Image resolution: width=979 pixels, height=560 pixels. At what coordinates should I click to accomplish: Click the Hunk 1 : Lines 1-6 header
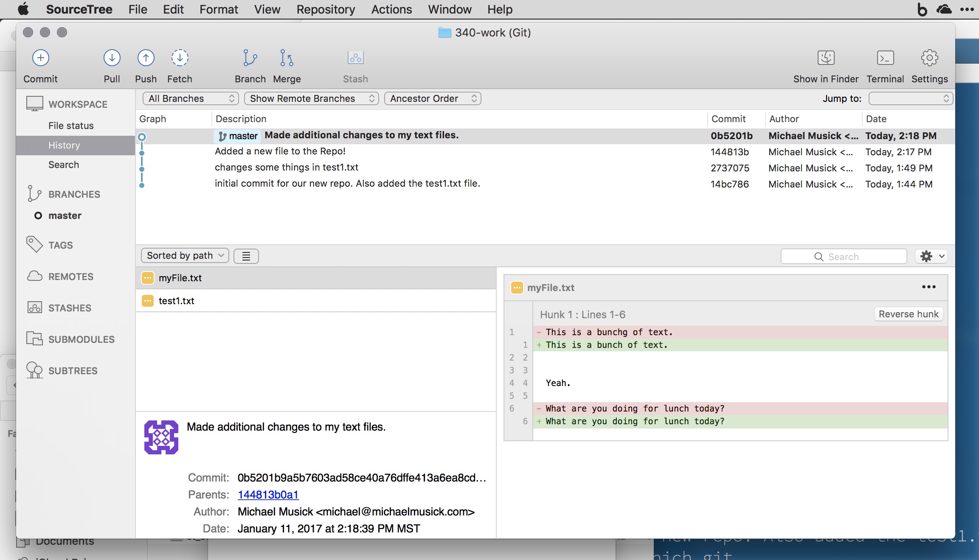click(582, 314)
